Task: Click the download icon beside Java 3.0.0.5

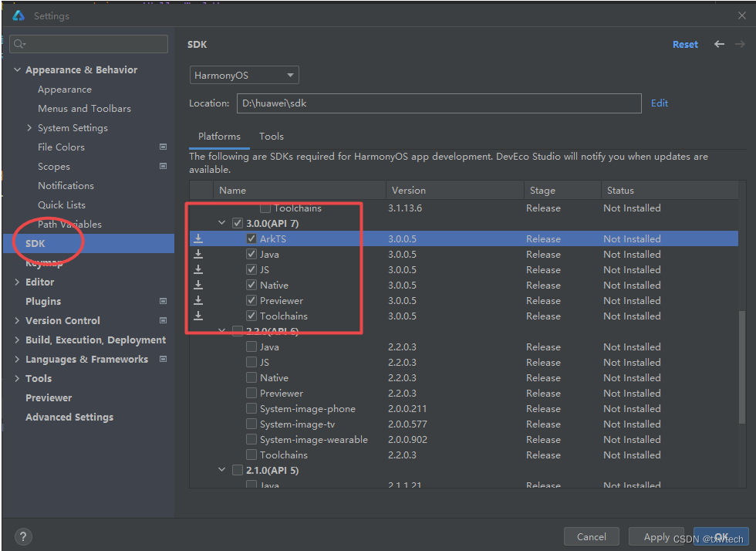Action: (198, 254)
